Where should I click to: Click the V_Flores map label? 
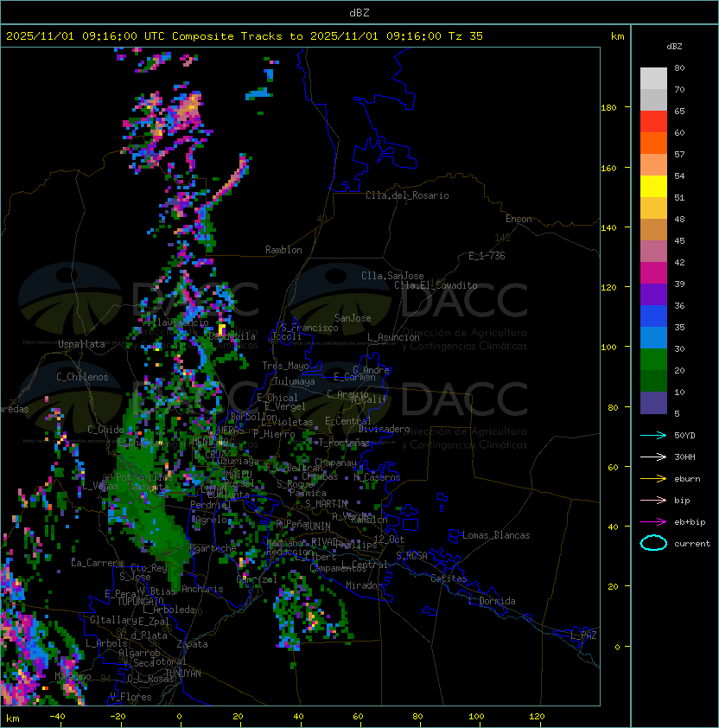[x=130, y=697]
